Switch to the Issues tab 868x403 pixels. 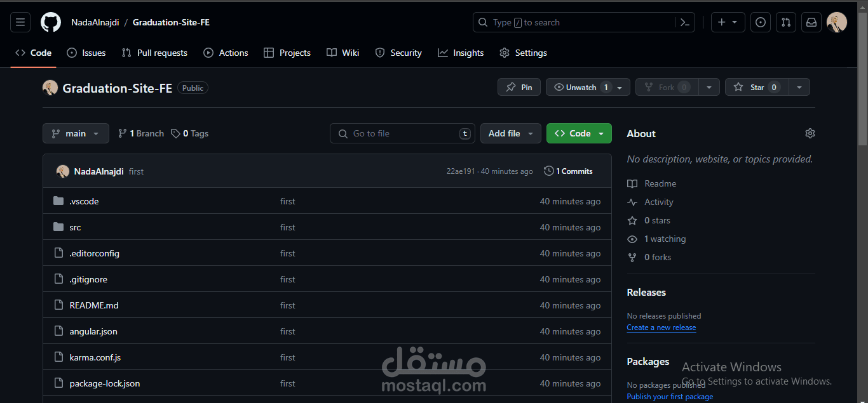tap(86, 53)
